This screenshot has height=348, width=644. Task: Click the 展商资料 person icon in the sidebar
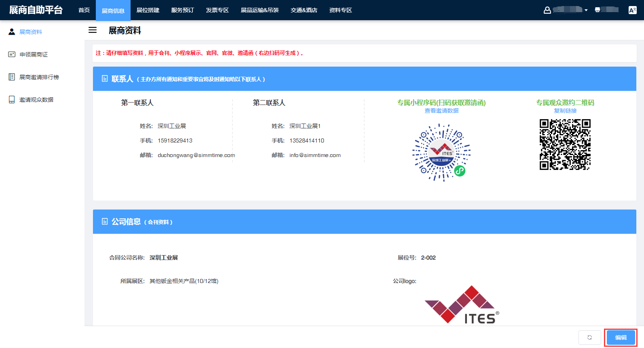12,32
